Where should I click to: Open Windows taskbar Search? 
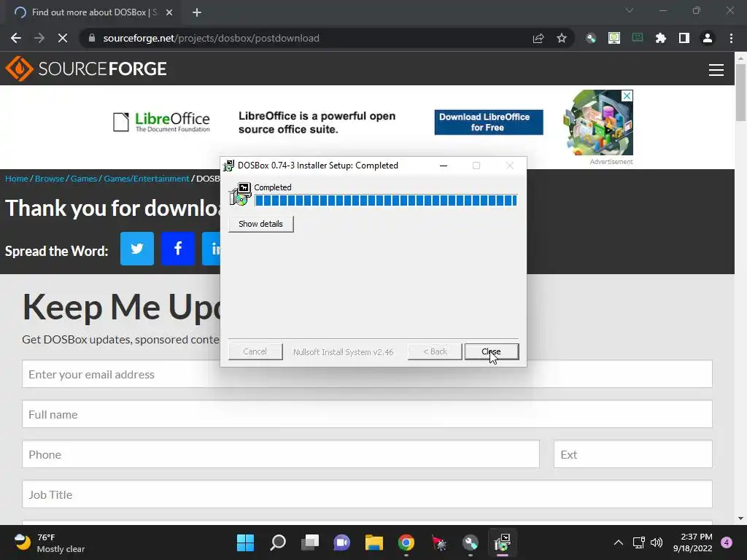pyautogui.click(x=278, y=542)
